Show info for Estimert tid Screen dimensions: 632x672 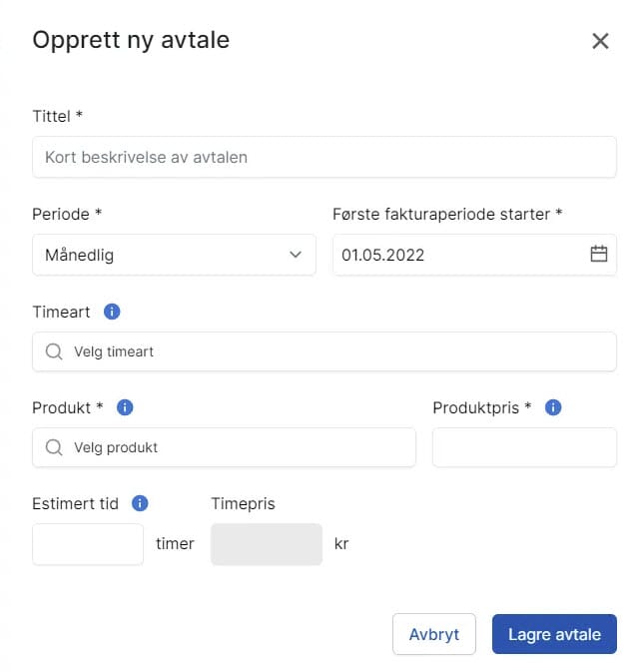tap(141, 503)
